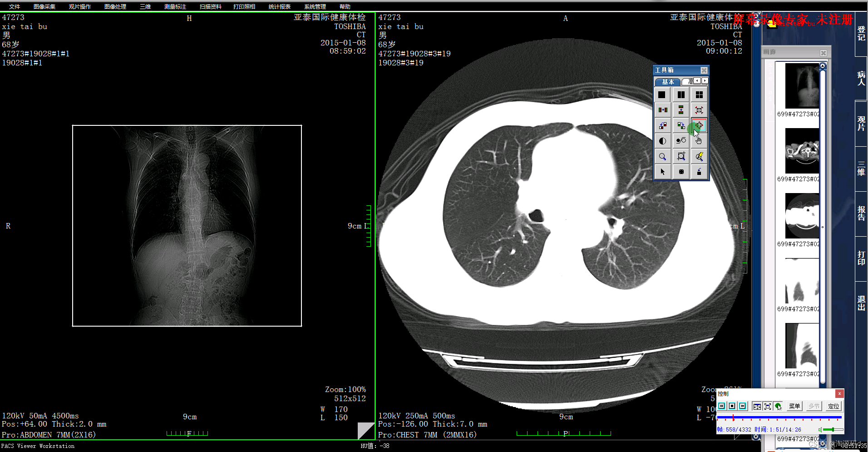Select the chest scout thumbnail in gallery

tap(802, 86)
